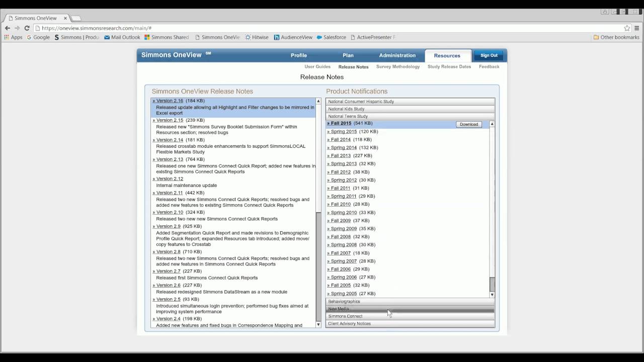The height and width of the screenshot is (362, 644).
Task: Download the Fall 2015 teens study notes
Action: pos(469,124)
